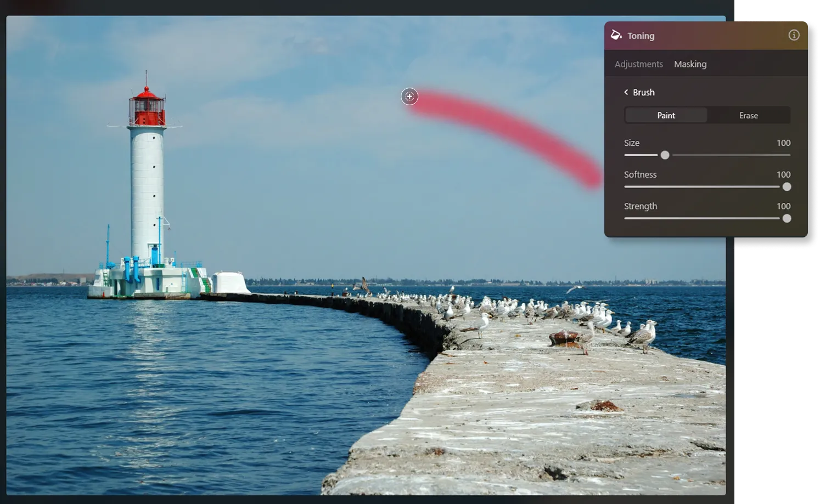Click the Strength slider handle
This screenshot has height=504, width=820.
[x=787, y=218]
